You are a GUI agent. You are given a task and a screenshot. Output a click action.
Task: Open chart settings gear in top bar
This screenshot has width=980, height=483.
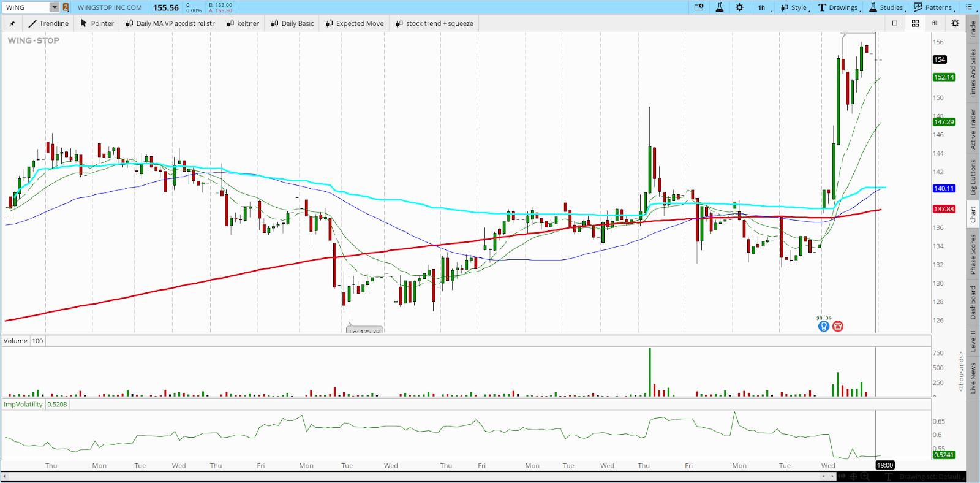click(739, 7)
